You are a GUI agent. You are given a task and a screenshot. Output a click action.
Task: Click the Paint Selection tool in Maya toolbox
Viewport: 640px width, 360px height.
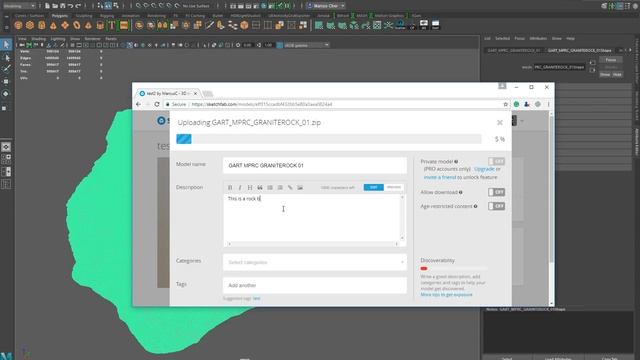point(6,69)
